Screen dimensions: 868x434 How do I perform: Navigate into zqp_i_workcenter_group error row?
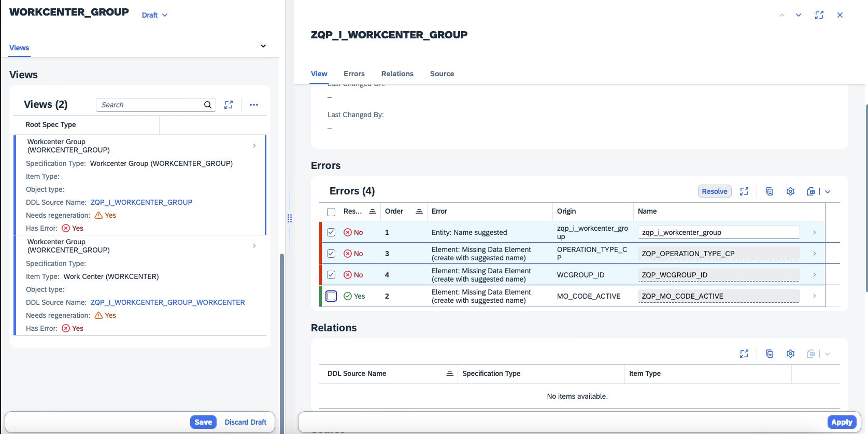814,232
